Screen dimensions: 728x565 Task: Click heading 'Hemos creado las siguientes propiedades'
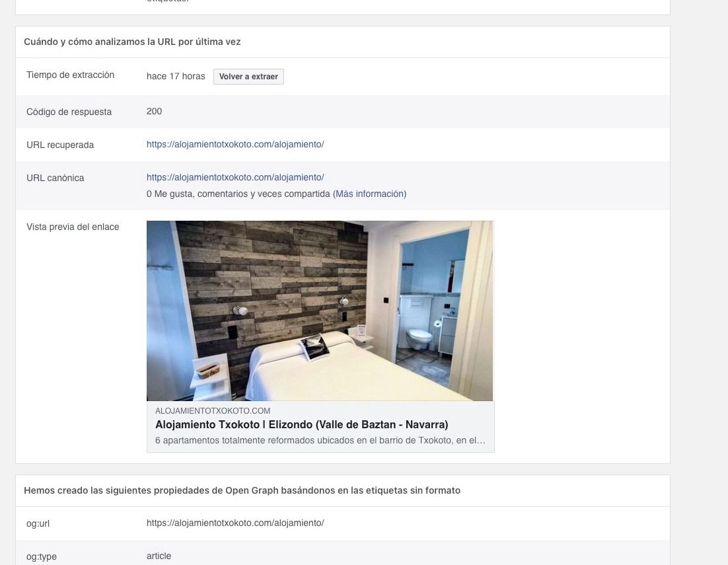[x=242, y=491]
